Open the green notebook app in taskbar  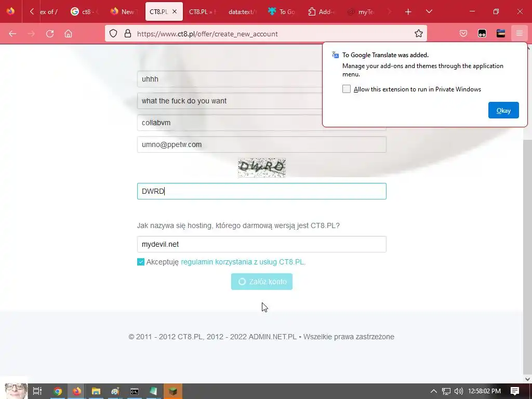[x=153, y=391]
